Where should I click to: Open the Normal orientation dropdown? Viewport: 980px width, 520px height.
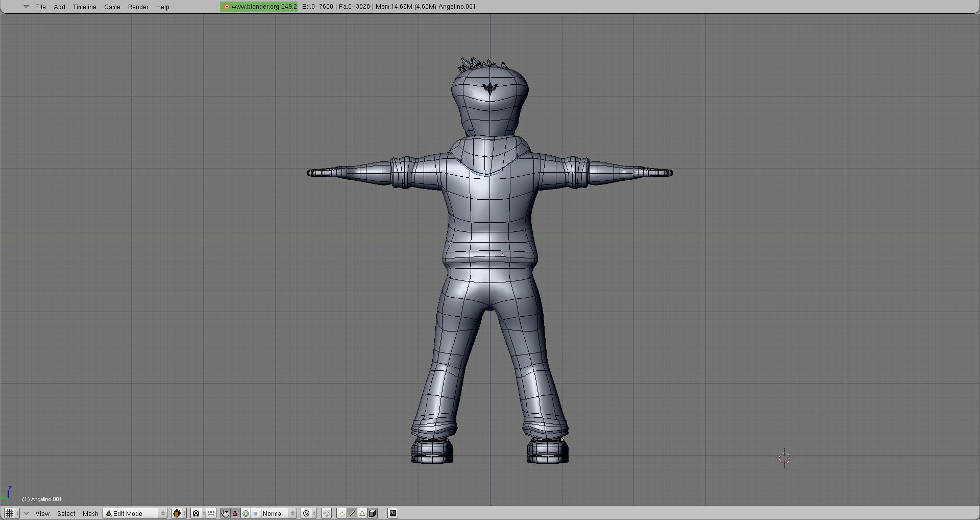279,513
